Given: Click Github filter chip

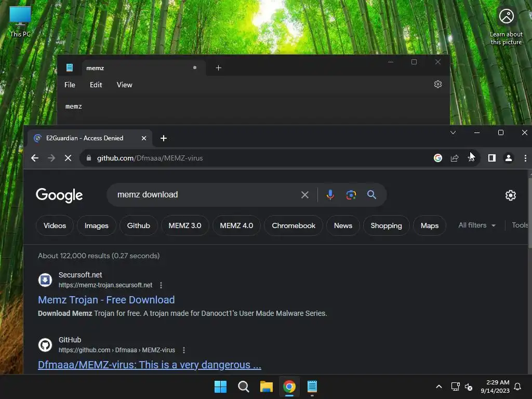Looking at the screenshot, I should click(138, 225).
